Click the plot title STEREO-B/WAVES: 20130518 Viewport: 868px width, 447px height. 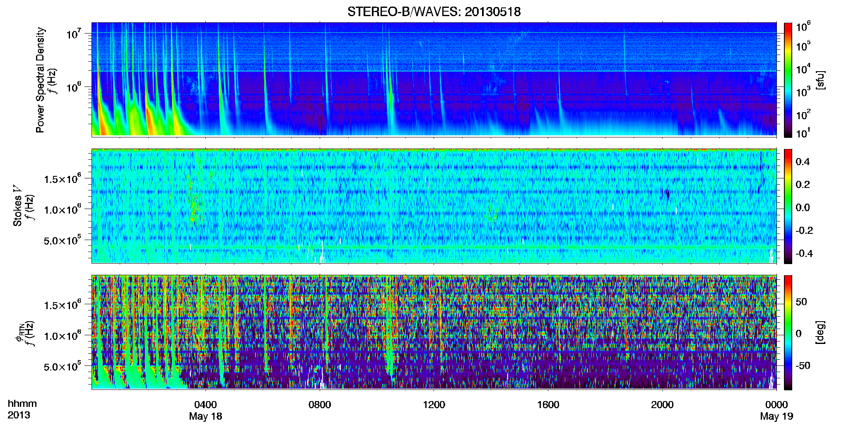(434, 12)
